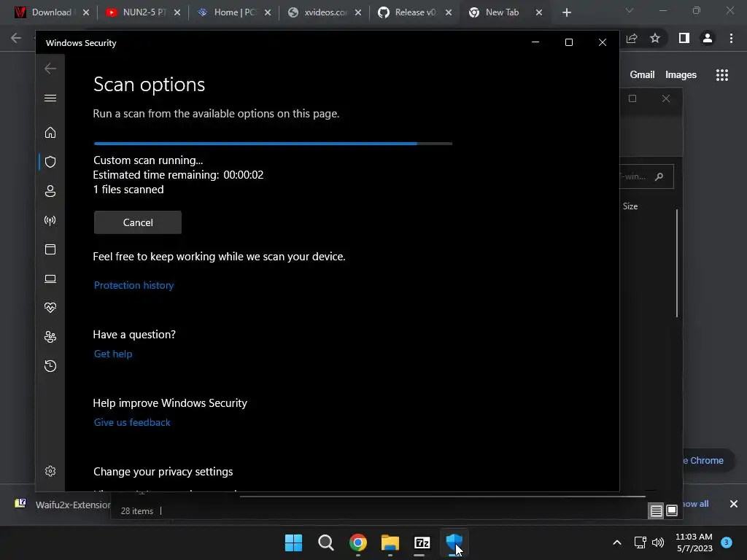Open Virus & threat protection shield icon
The image size is (747, 560).
[x=50, y=162]
